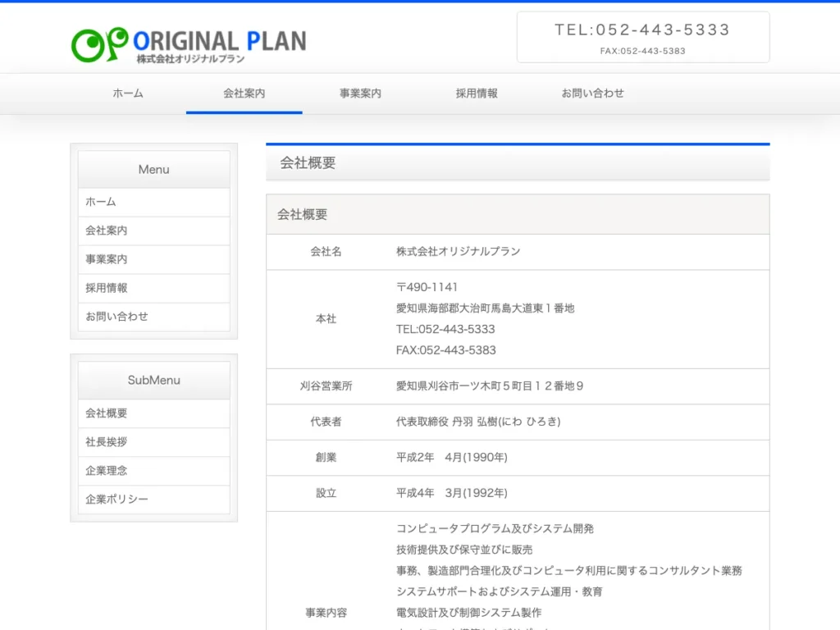Open 採用情報 in the sidebar Menu
Screen dimensions: 840x630
[x=153, y=288]
